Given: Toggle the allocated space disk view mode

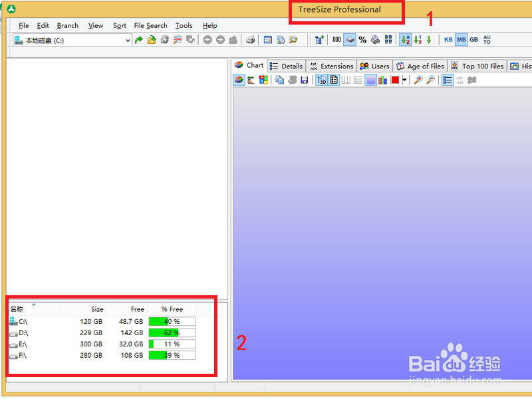Looking at the screenshot, I should [350, 40].
